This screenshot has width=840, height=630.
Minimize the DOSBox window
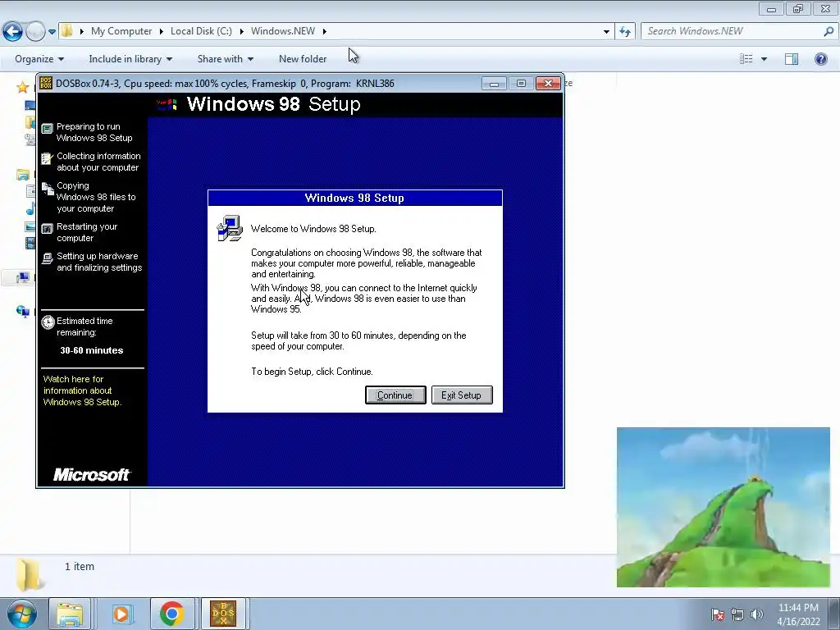click(x=493, y=84)
